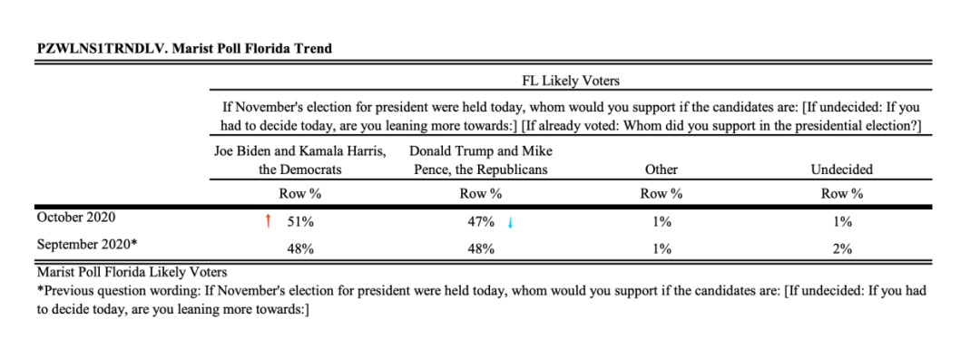Click the Donald Trump and Mike Pence header

(481, 160)
